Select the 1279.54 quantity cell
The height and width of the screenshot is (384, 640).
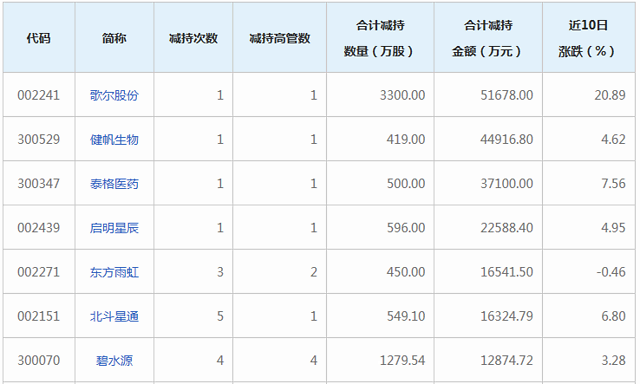point(380,360)
